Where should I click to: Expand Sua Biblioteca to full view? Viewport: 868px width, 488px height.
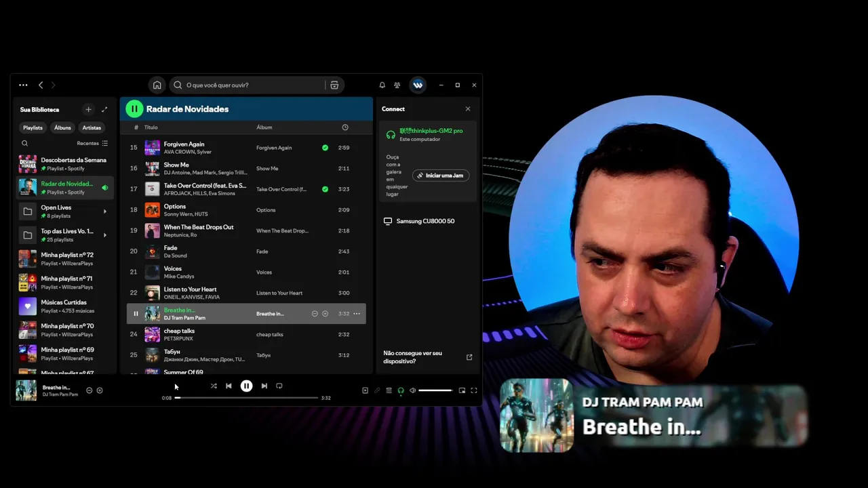104,109
